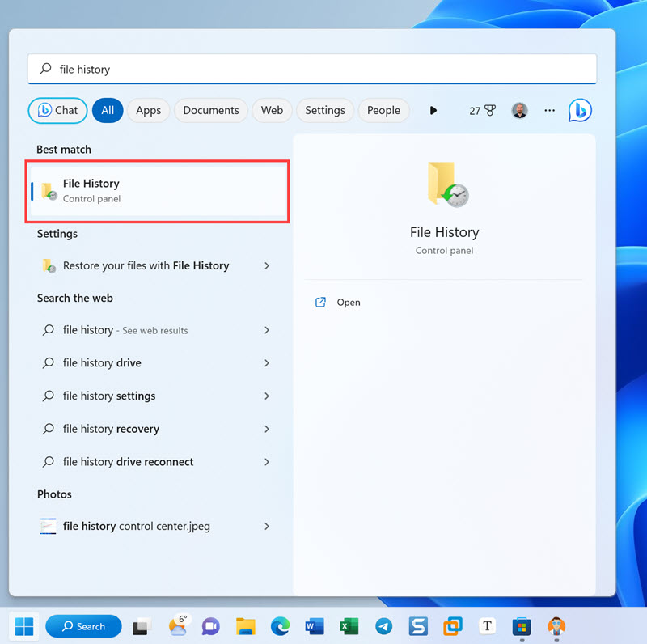The image size is (647, 644).
Task: Open Task View from the taskbar
Action: click(x=141, y=627)
